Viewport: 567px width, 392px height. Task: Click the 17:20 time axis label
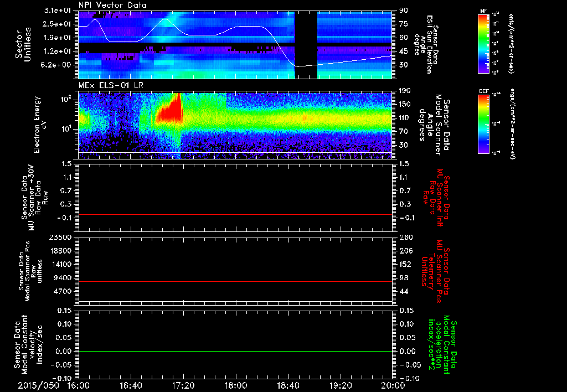tap(183, 385)
